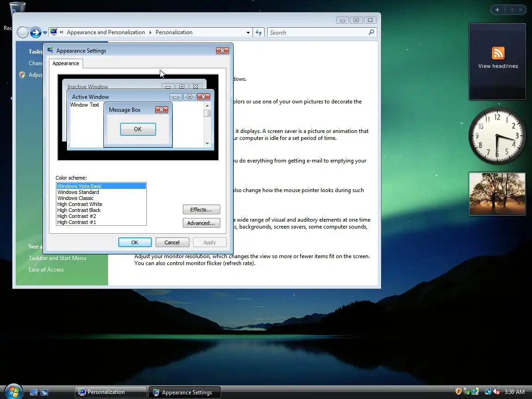
Task: Expand arrow between breadcrumb items
Action: click(150, 33)
